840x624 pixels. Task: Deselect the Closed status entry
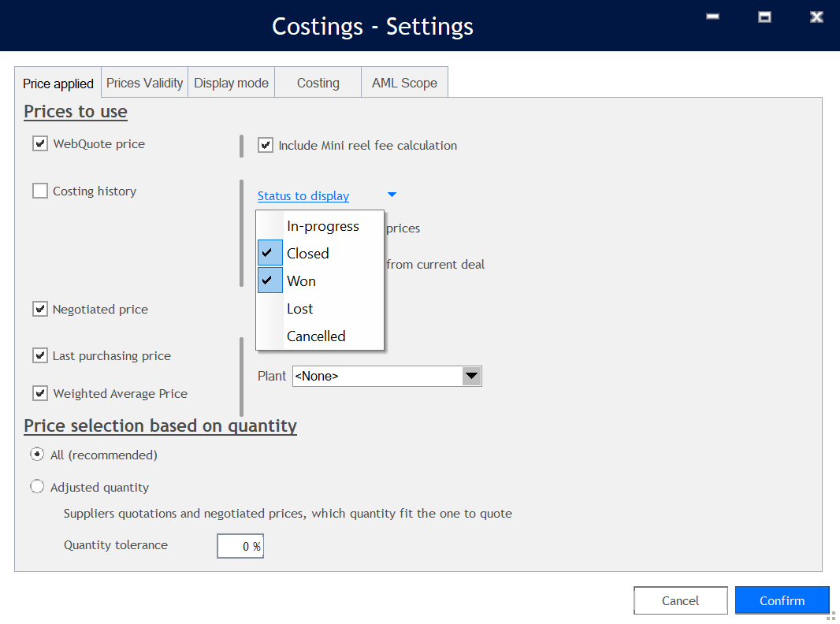pyautogui.click(x=307, y=254)
